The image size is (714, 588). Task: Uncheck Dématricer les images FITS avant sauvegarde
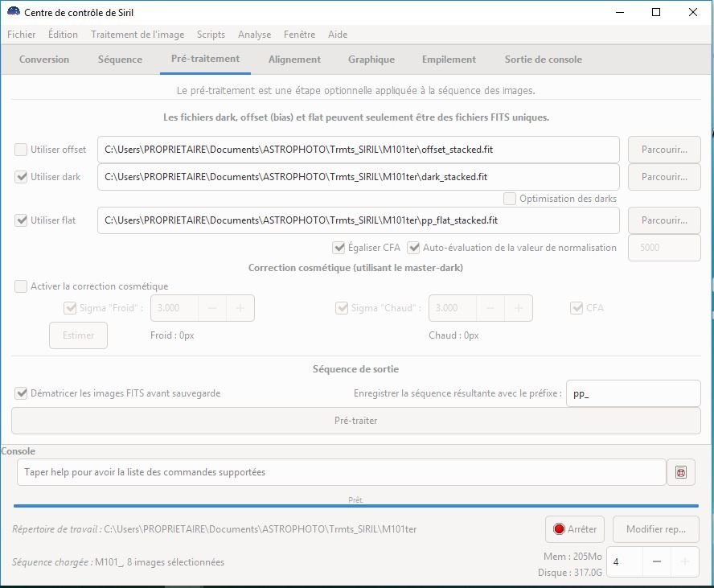tap(21, 393)
